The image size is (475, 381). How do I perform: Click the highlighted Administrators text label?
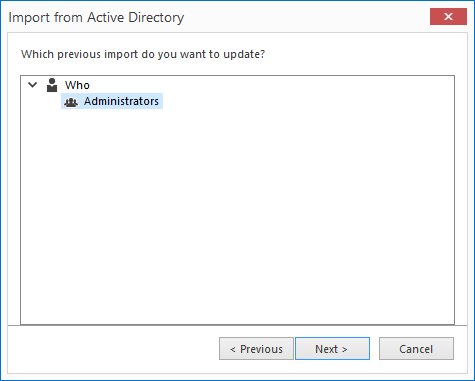[x=121, y=101]
